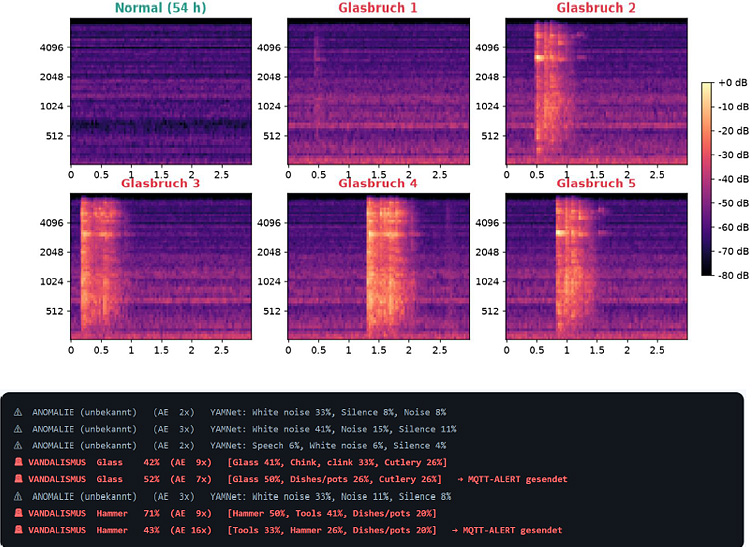Select 'MQTT-ALERT gesendet' on the Hammer 43% row

click(x=512, y=530)
